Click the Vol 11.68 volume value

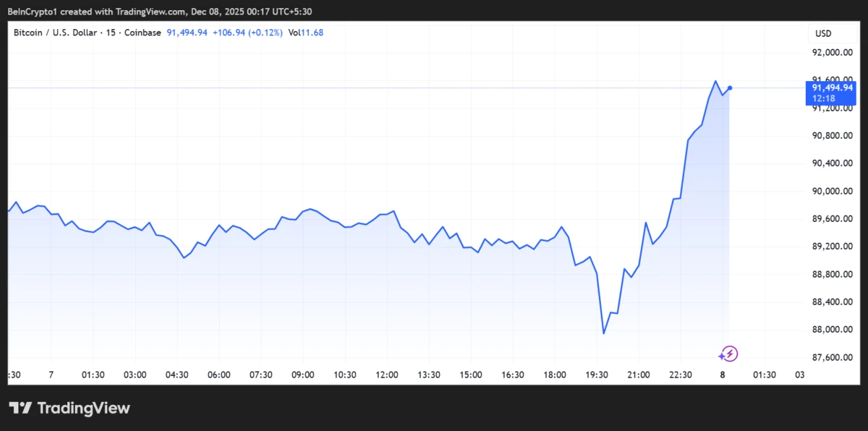pos(307,33)
